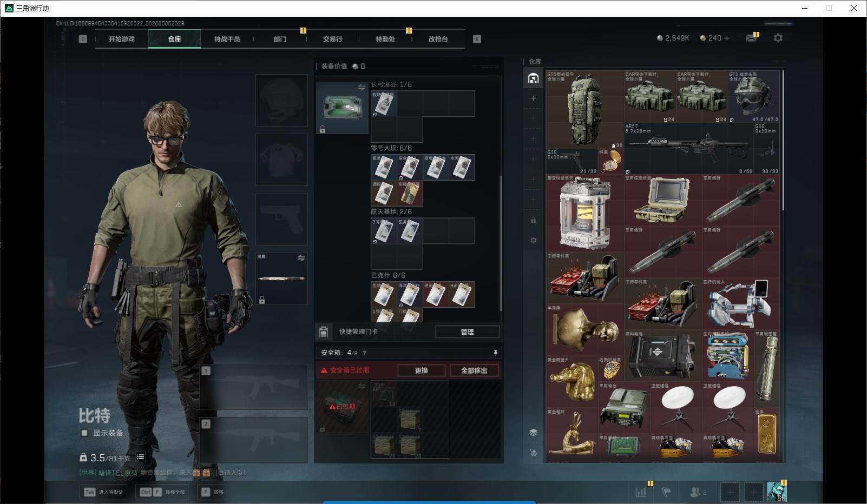Click the warehouse vertical scrollbar
This screenshot has height=504, width=867.
(783, 141)
